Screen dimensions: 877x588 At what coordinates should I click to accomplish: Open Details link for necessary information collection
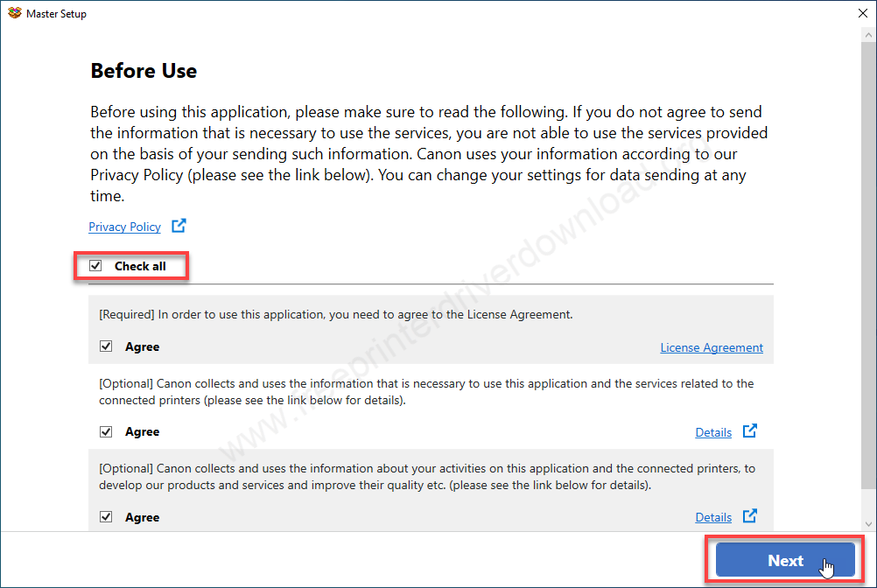tap(713, 432)
